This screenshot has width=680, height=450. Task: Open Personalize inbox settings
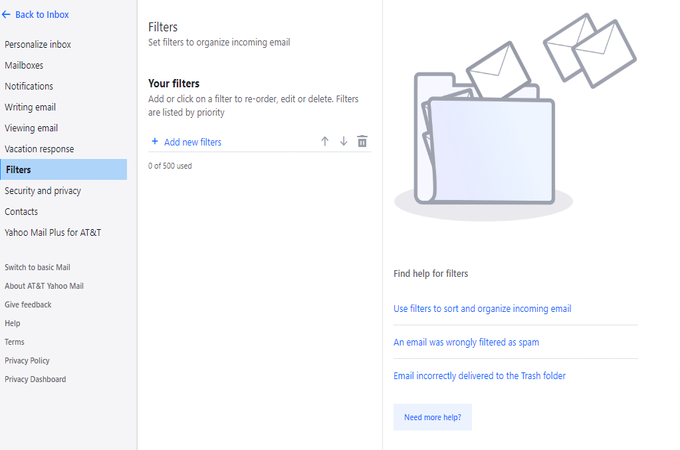tap(38, 44)
